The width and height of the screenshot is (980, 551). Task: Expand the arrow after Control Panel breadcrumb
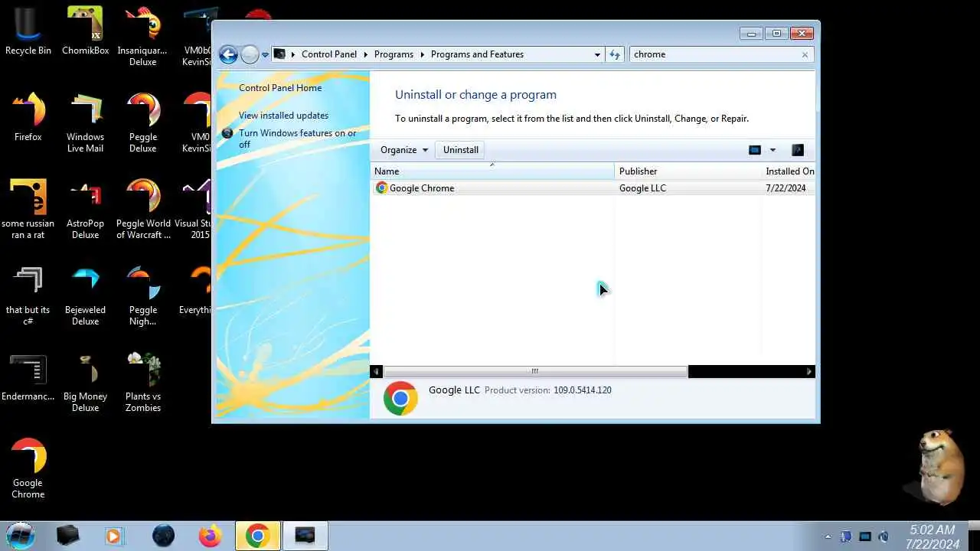[x=365, y=54]
